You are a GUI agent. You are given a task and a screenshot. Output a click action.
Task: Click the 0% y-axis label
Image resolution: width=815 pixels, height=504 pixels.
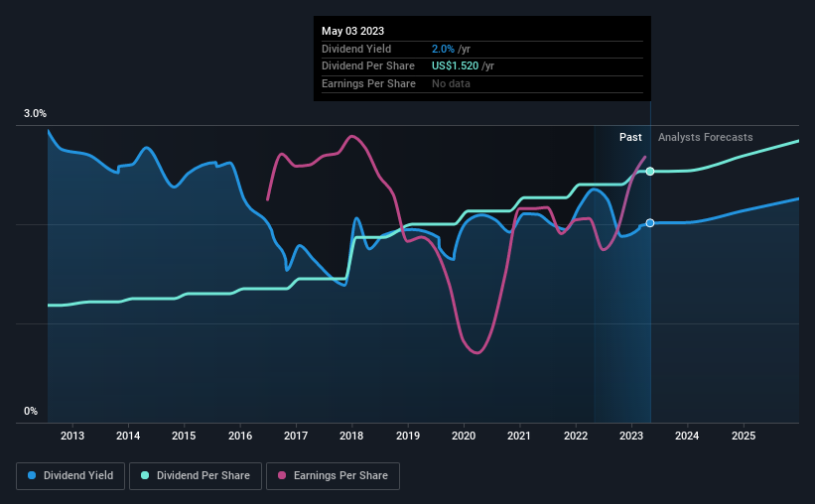(31, 411)
